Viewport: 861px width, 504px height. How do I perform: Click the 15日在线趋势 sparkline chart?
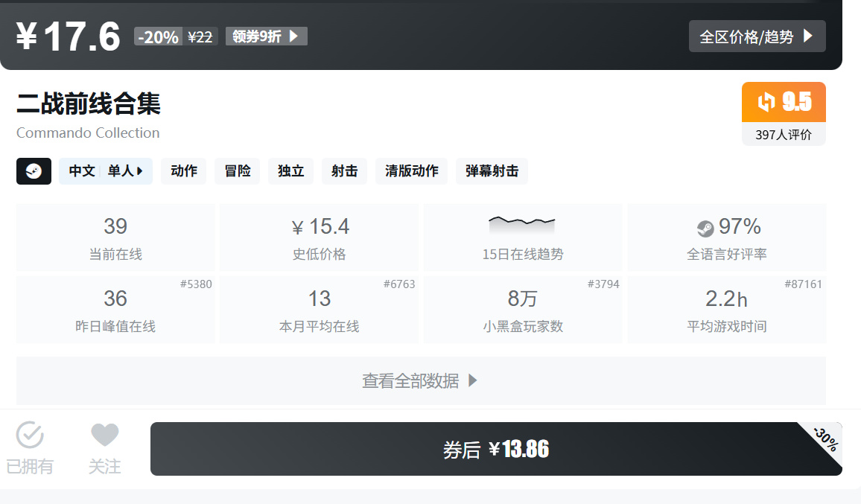click(x=522, y=224)
